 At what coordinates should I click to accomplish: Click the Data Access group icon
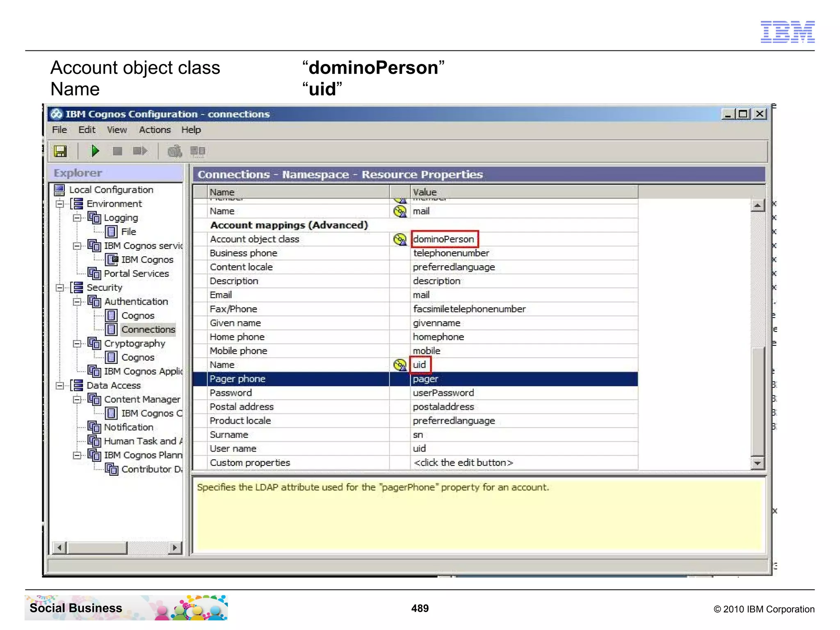coord(77,385)
